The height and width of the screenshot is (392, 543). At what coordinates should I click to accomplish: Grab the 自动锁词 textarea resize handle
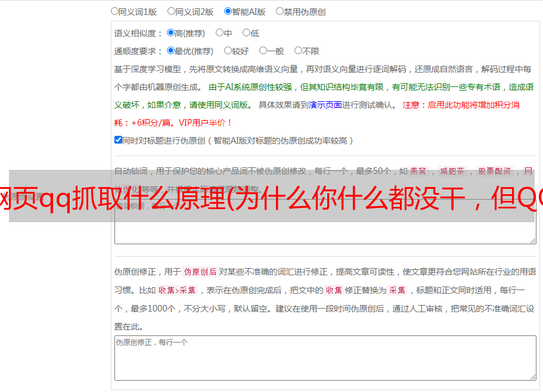click(533, 241)
